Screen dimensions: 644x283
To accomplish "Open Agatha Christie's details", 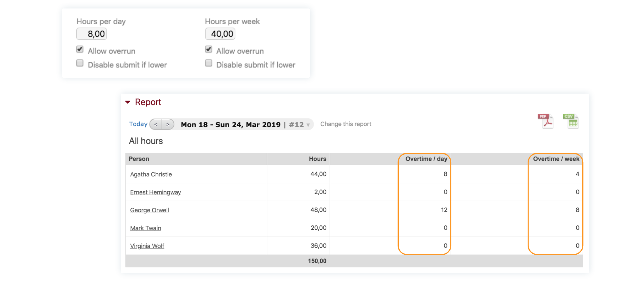I will [151, 174].
